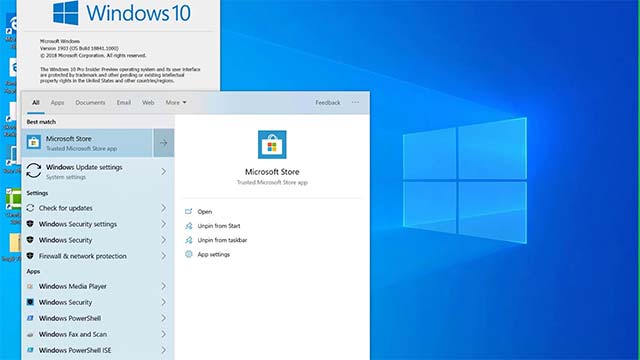
Task: Click the Windows Security settings shield icon
Action: [x=30, y=224]
